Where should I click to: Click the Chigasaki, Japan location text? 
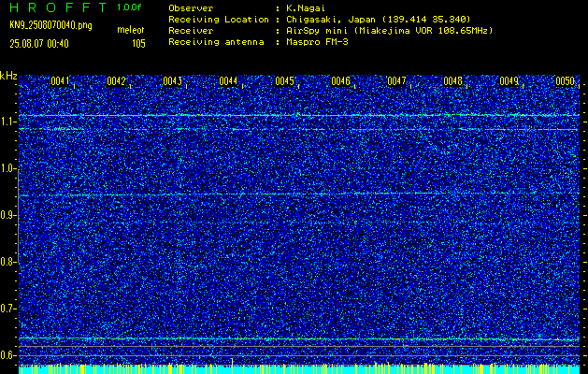pyautogui.click(x=378, y=20)
